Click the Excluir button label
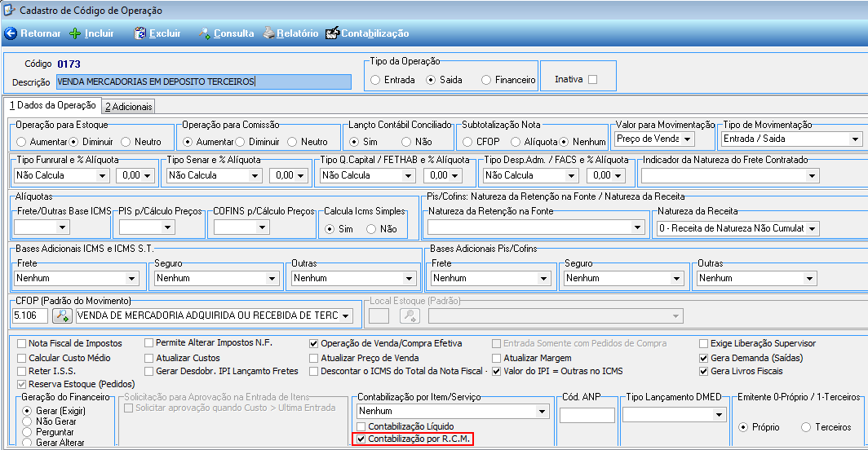The width and height of the screenshot is (868, 450). point(165,33)
